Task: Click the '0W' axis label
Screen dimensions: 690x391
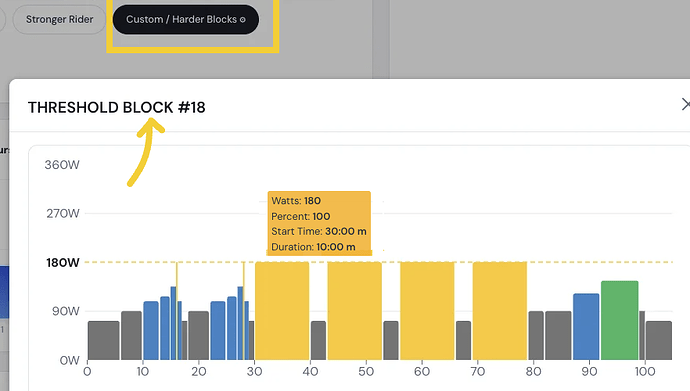Action: 70,361
